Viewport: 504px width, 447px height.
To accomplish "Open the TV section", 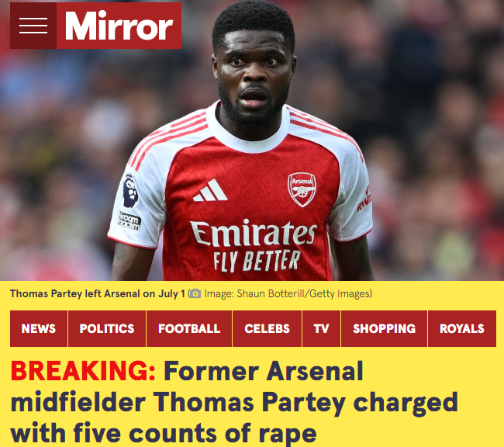I will [x=321, y=328].
